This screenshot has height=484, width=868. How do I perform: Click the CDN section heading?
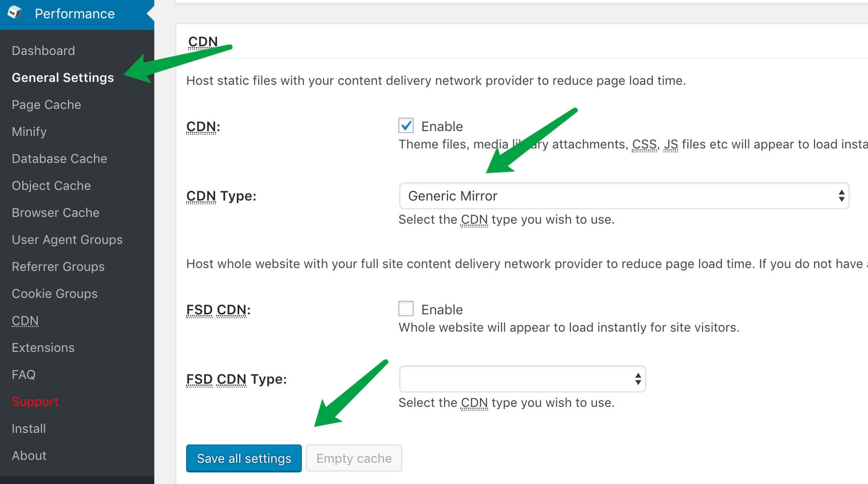click(x=203, y=42)
